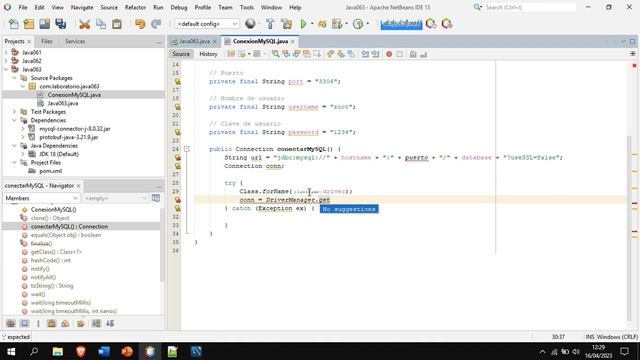The width and height of the screenshot is (640, 360).
Task: Select Java063.java in Projects tree
Action: [x=62, y=103]
